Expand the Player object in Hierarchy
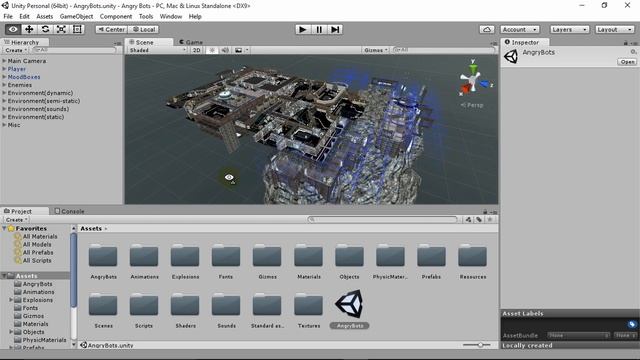The height and width of the screenshot is (360, 640). click(x=4, y=69)
